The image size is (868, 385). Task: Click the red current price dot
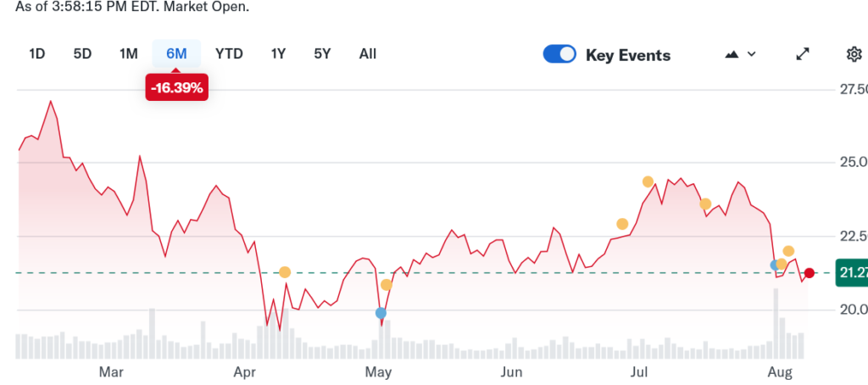[810, 273]
